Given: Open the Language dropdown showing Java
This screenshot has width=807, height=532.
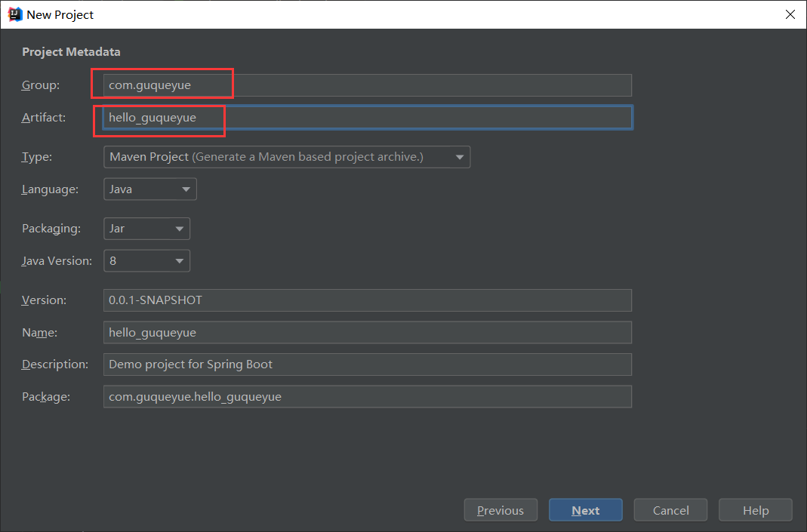Looking at the screenshot, I should click(149, 189).
